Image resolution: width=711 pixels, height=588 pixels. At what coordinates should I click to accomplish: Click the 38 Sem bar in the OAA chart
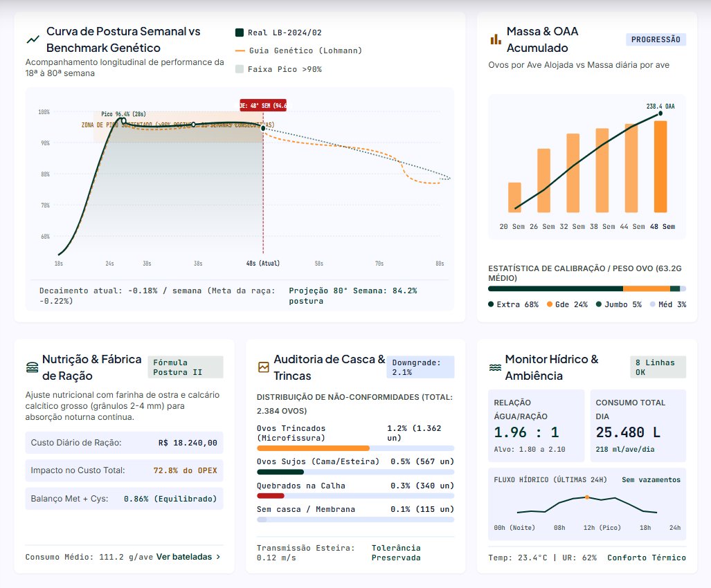pyautogui.click(x=602, y=170)
